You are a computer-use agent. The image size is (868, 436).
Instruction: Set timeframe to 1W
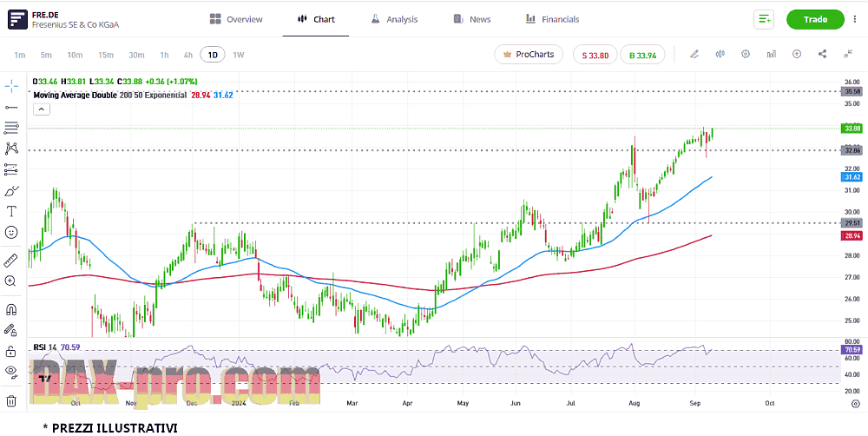tap(239, 55)
